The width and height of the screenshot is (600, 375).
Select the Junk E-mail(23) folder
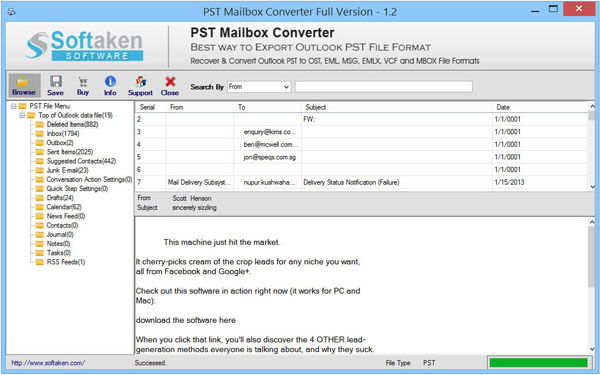tap(67, 170)
